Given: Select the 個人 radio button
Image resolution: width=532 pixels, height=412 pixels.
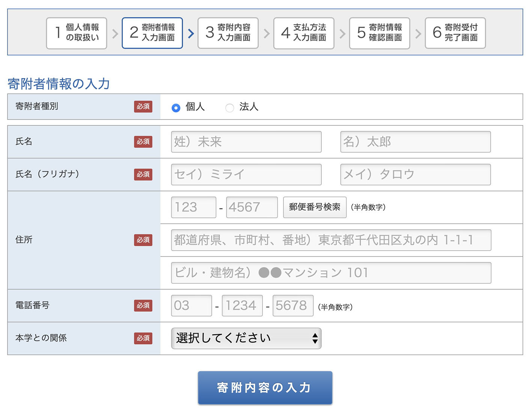Looking at the screenshot, I should (176, 108).
